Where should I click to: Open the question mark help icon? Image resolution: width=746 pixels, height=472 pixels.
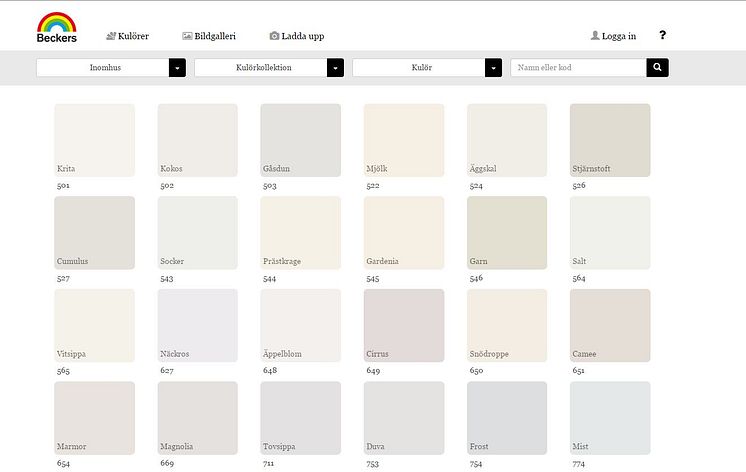click(x=662, y=35)
